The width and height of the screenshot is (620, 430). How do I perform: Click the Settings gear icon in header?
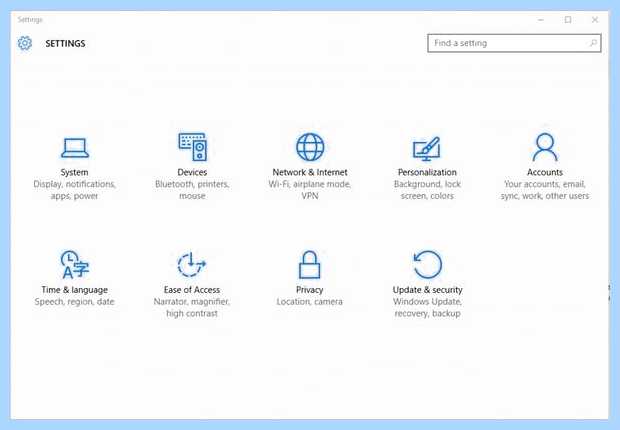25,43
